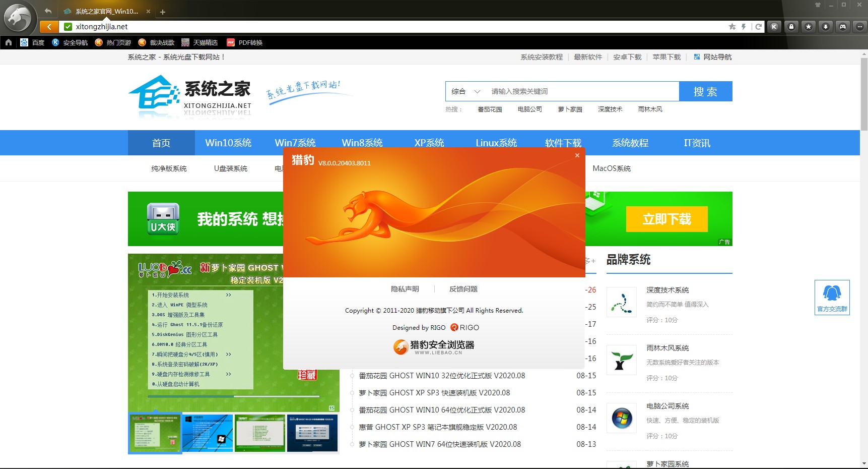Open downloads with arrow toolbar button
Viewport: 868px width, 469px height.
pyautogui.click(x=826, y=27)
